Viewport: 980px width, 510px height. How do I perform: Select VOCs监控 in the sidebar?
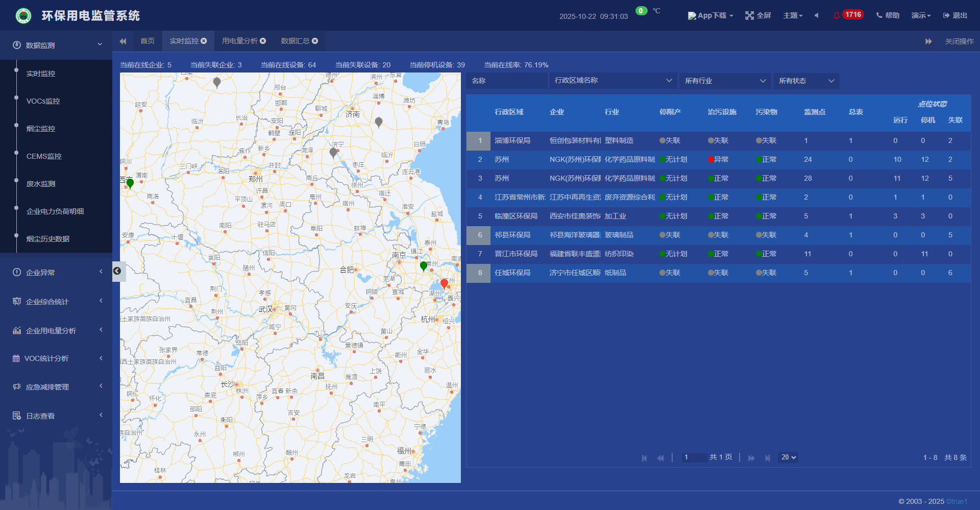[x=43, y=101]
